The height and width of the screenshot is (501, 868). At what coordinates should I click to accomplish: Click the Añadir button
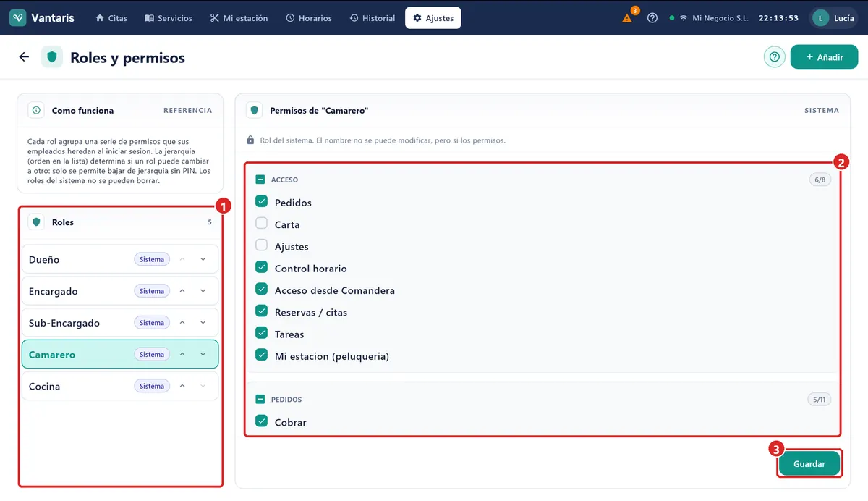[x=824, y=57]
